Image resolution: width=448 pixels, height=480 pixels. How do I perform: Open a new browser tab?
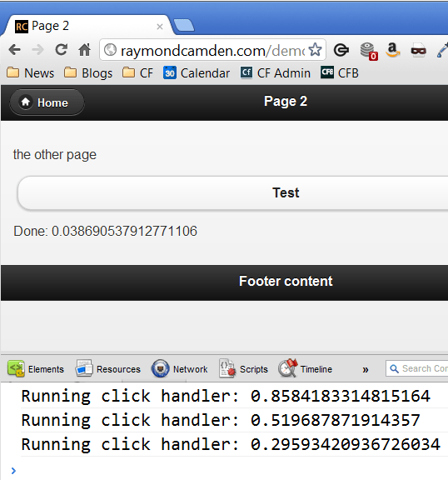[184, 25]
